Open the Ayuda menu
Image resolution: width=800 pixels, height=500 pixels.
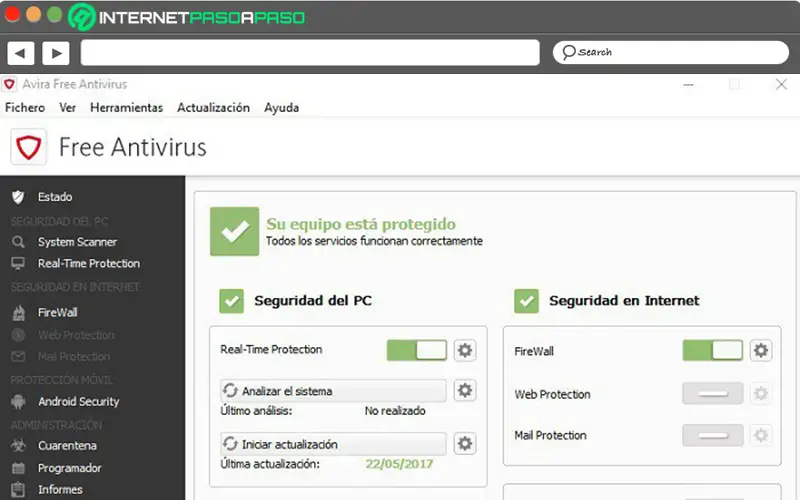pos(282,108)
